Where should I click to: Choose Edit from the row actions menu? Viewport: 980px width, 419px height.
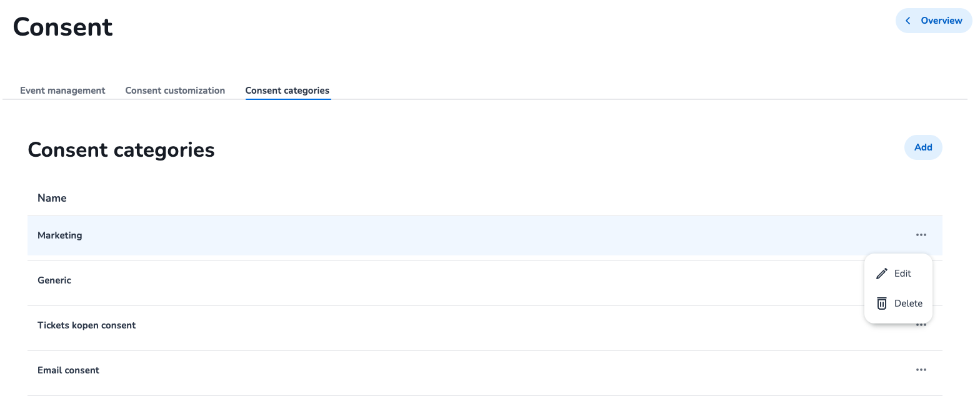(898, 274)
